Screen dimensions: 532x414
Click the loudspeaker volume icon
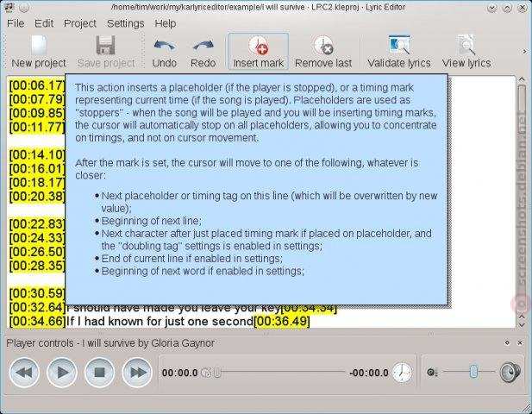[510, 372]
